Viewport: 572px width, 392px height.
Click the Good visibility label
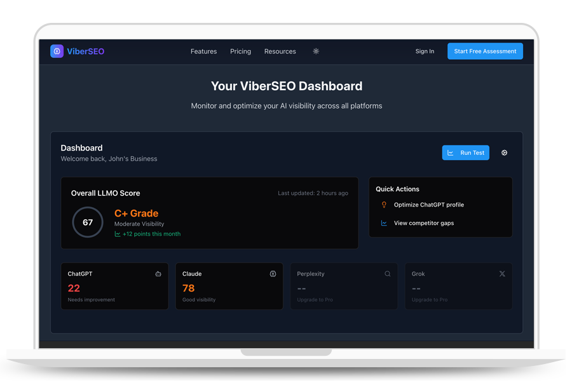(199, 300)
